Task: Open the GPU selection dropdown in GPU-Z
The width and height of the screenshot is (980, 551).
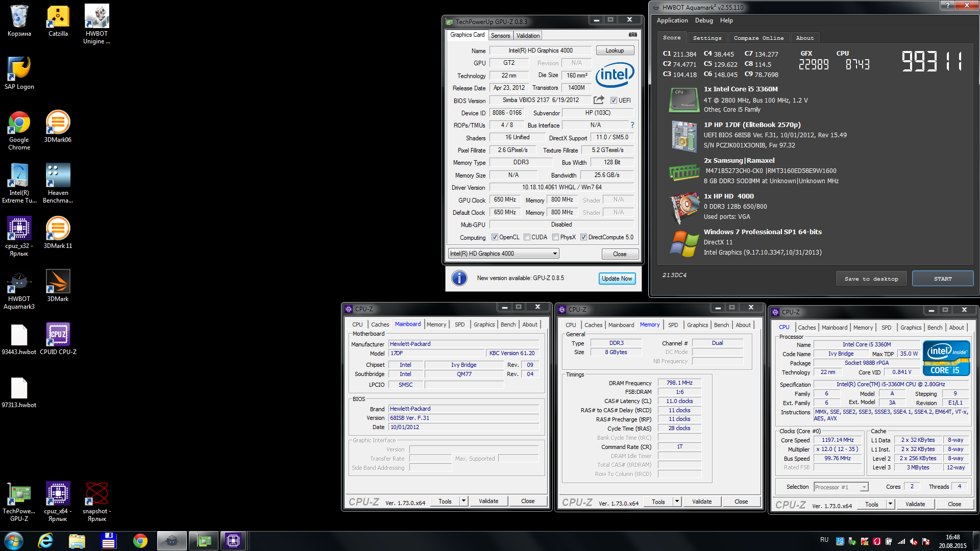Action: (503, 254)
